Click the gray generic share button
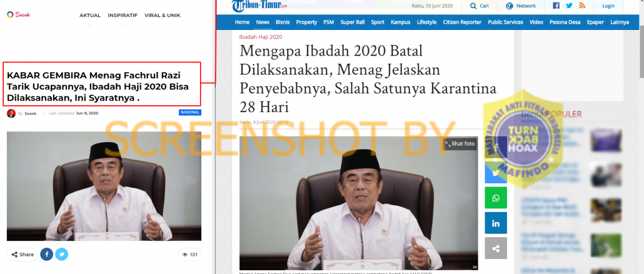This screenshot has height=274, width=644. click(x=496, y=248)
